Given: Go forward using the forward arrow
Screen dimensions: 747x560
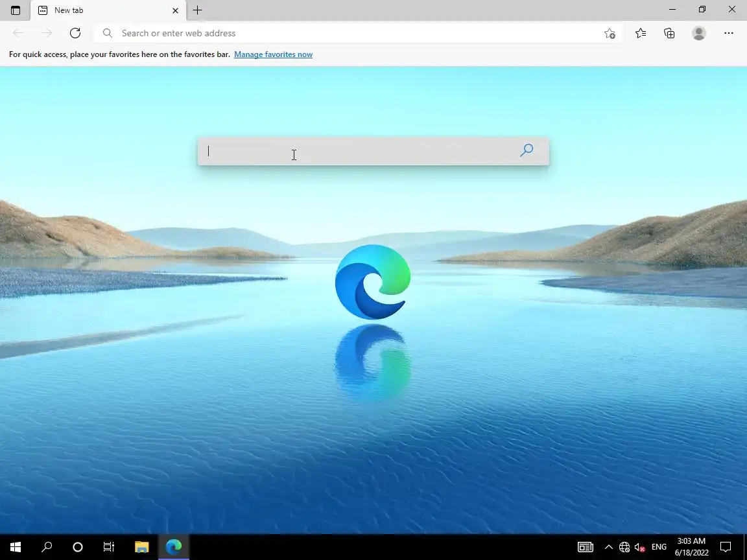Looking at the screenshot, I should 46,33.
